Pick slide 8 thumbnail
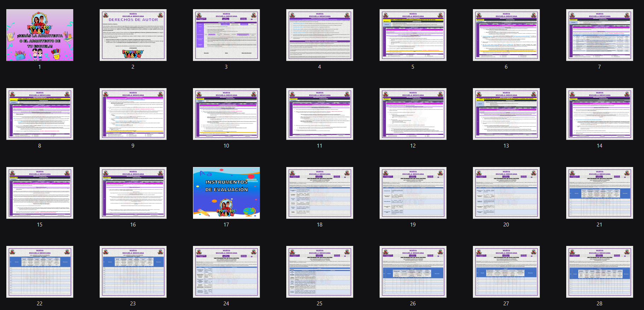644x310 pixels. tap(40, 114)
